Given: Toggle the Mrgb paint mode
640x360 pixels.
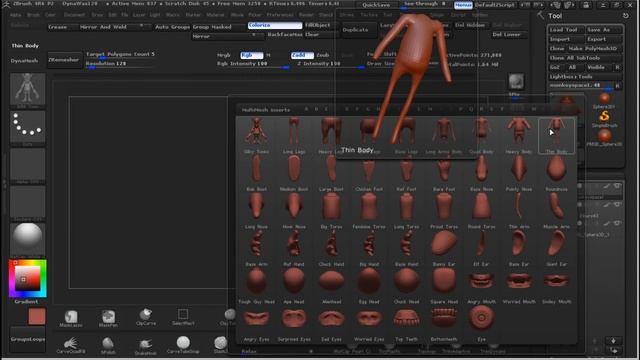Looking at the screenshot, I should tap(224, 55).
